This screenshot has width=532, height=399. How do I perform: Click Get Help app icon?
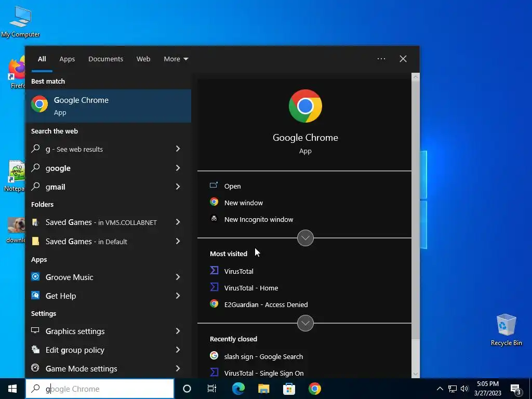[35, 295]
